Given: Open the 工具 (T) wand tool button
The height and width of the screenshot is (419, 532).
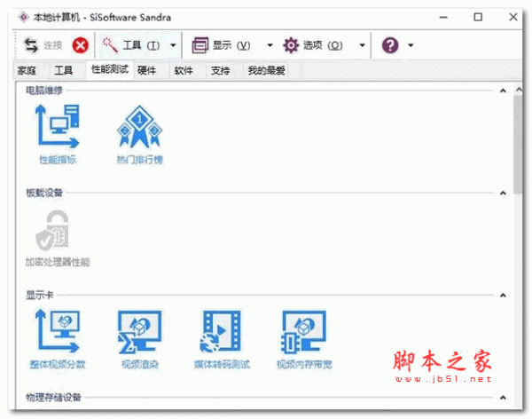Looking at the screenshot, I should tap(131, 45).
